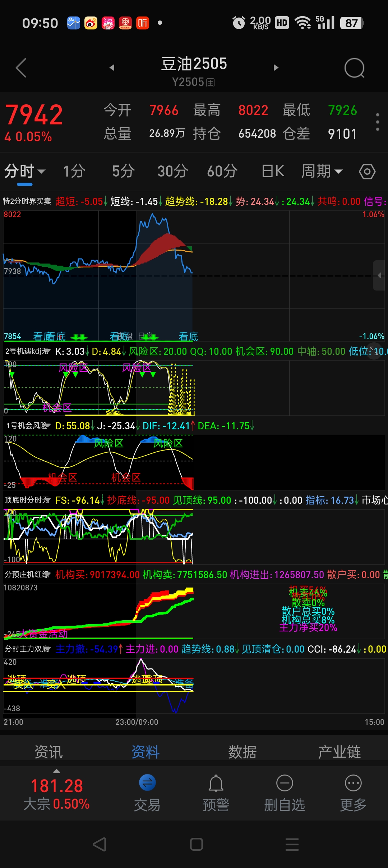Tap the 最低 value 7926
This screenshot has height=868, width=388.
[342, 110]
